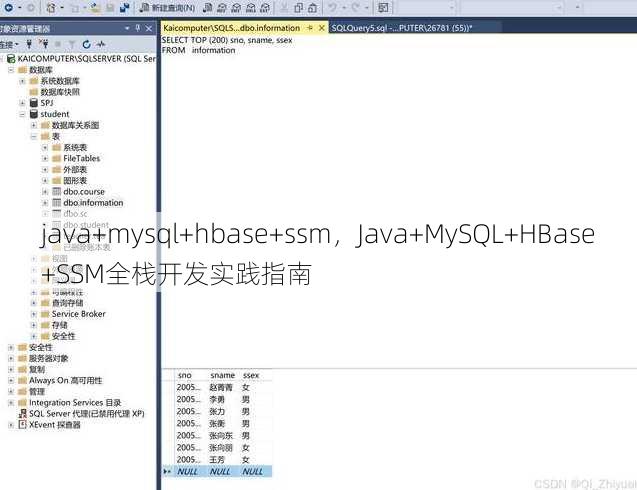The height and width of the screenshot is (490, 637).
Task: Click the database engine query icon next to 新建查询
Action: coord(208,7)
